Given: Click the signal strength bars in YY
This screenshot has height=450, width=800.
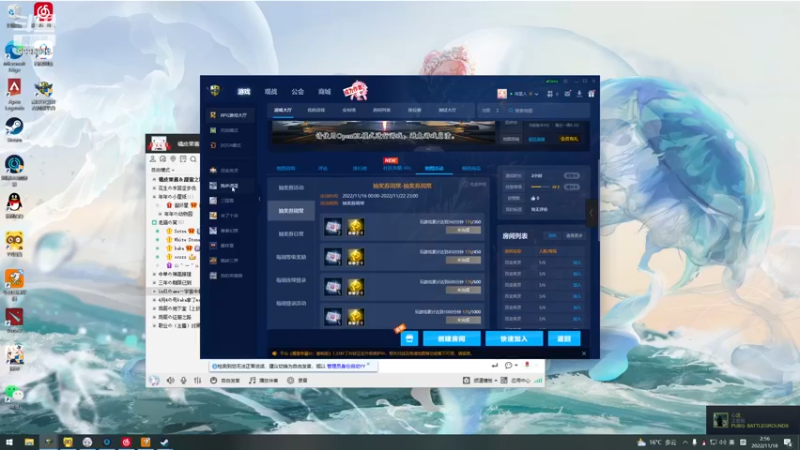Looking at the screenshot, I should (538, 380).
